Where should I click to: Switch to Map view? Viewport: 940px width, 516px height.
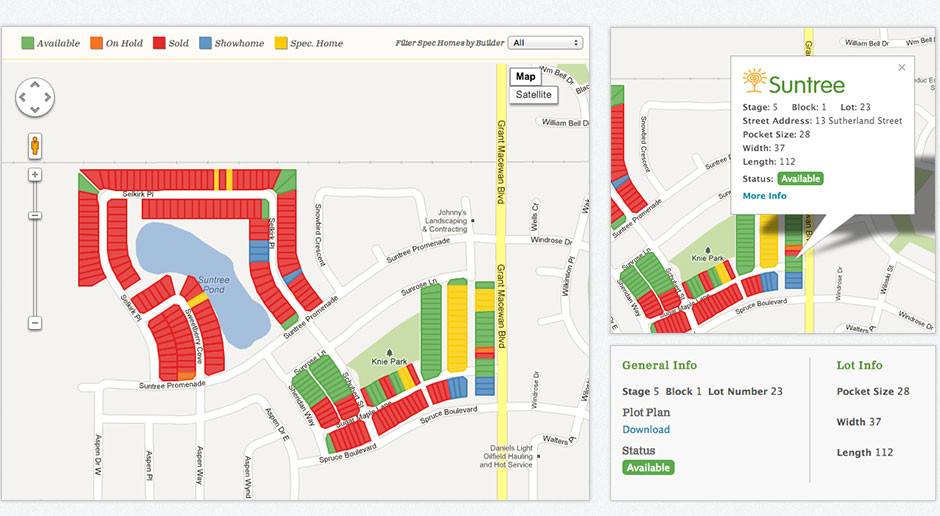pyautogui.click(x=525, y=76)
